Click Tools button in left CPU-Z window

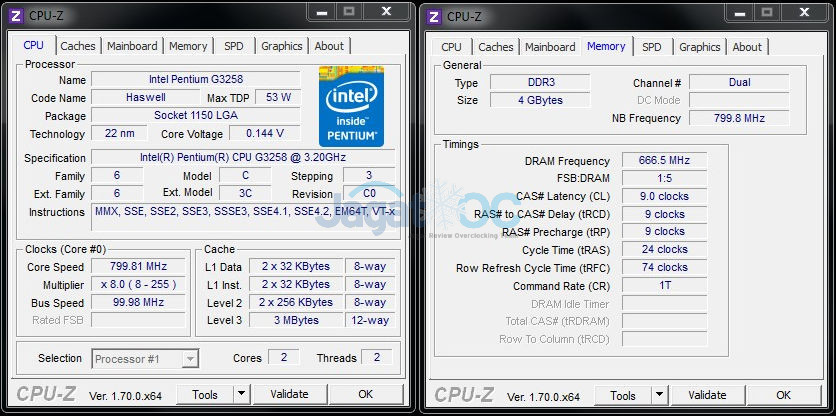[205, 395]
